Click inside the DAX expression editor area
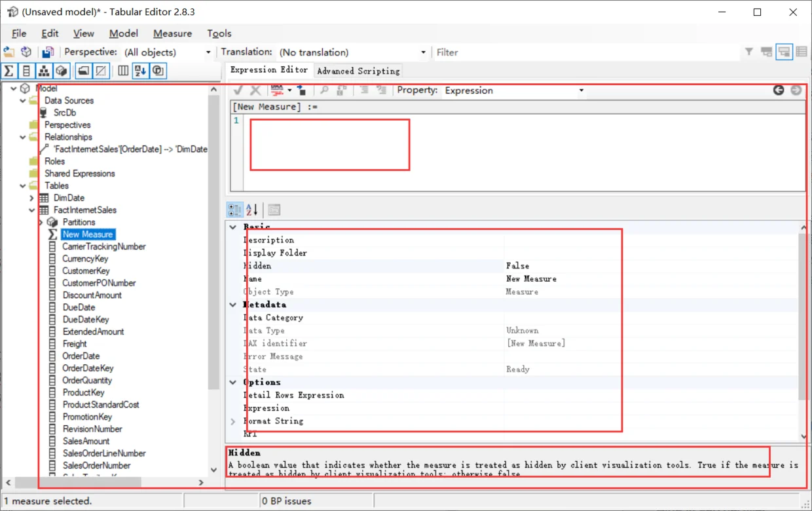 (x=524, y=153)
